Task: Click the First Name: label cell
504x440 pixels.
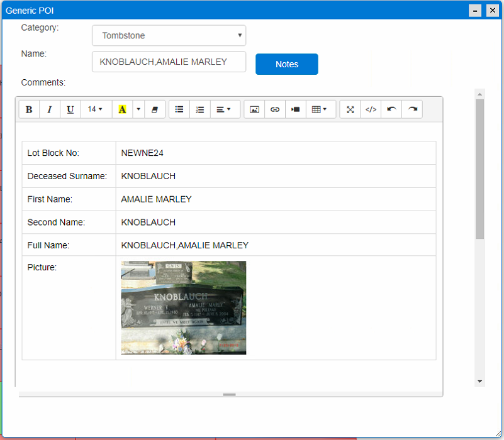Action: [x=69, y=199]
